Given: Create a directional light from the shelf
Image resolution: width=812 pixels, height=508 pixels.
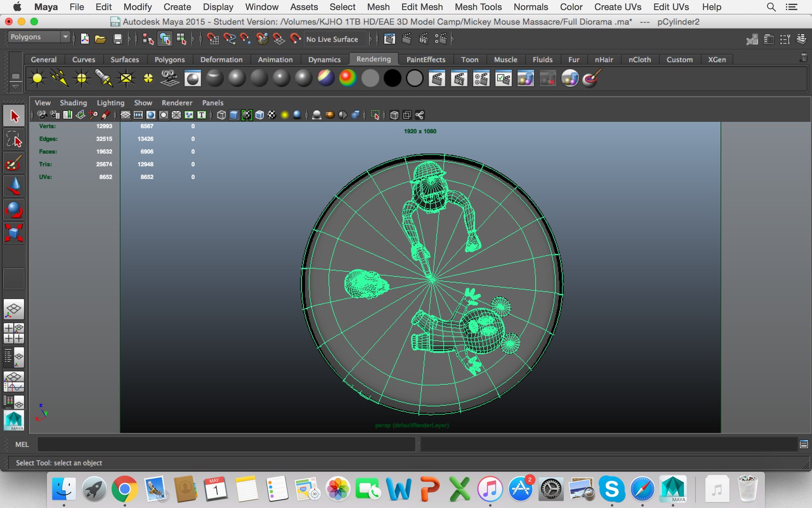Looking at the screenshot, I should [59, 79].
